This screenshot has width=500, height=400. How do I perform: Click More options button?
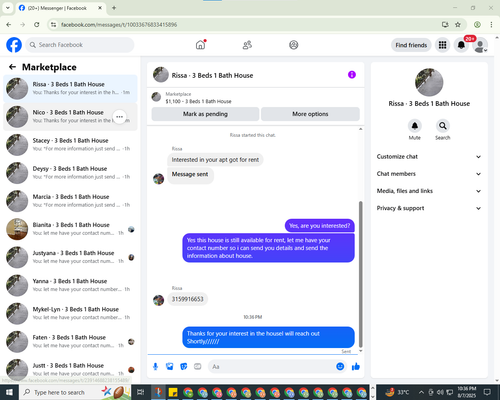(310, 114)
